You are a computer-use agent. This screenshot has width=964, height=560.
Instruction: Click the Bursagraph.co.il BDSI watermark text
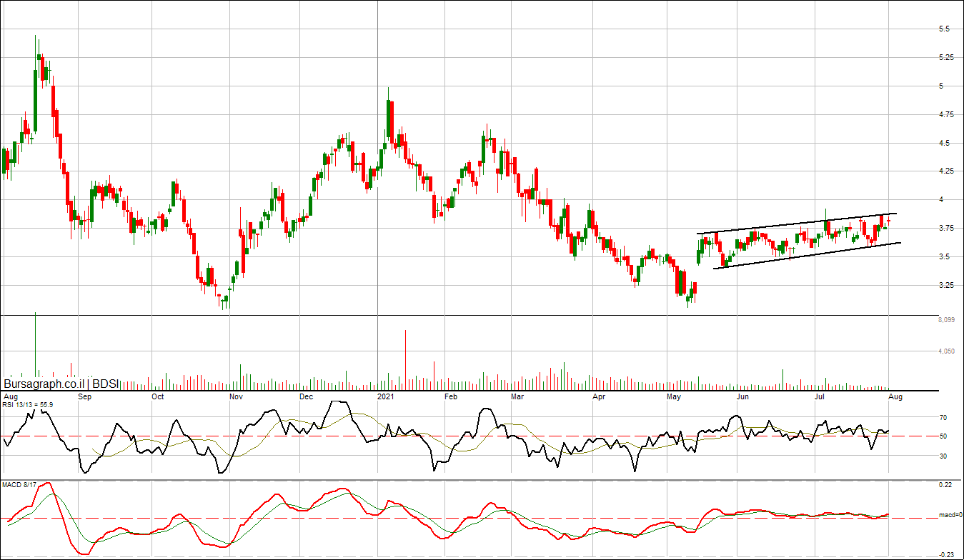61,384
